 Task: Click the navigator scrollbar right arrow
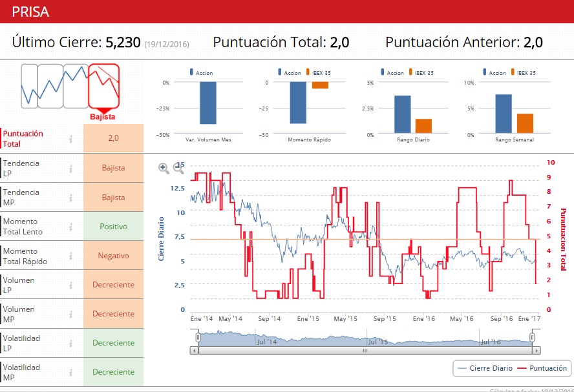[x=537, y=350]
